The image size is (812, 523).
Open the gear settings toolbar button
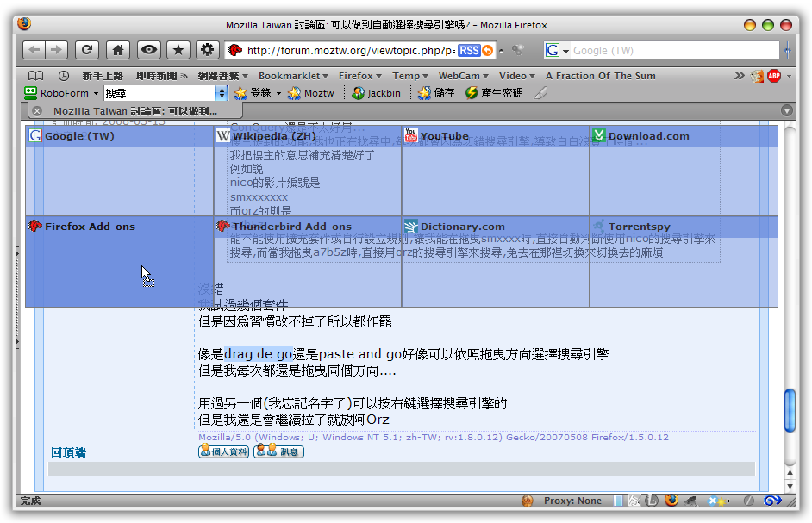(x=207, y=50)
